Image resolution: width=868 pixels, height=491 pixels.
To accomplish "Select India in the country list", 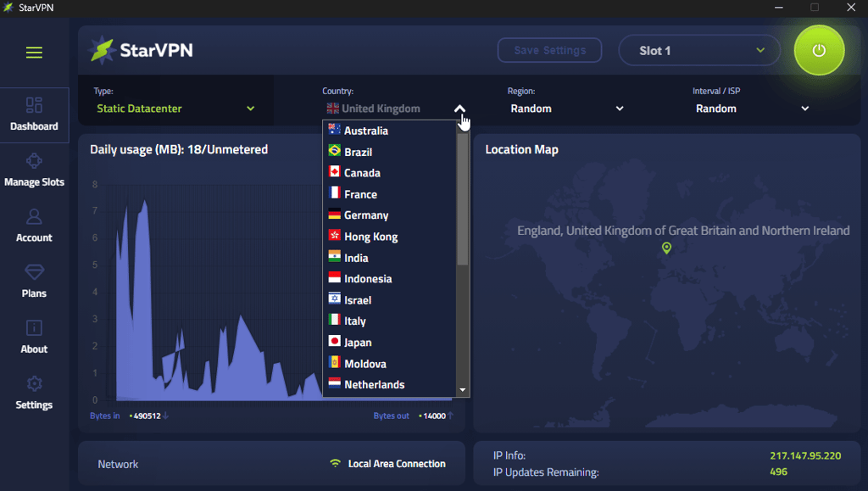I will pyautogui.click(x=390, y=258).
